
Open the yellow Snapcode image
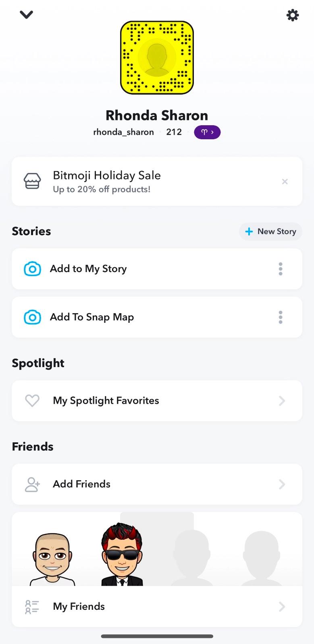click(157, 58)
